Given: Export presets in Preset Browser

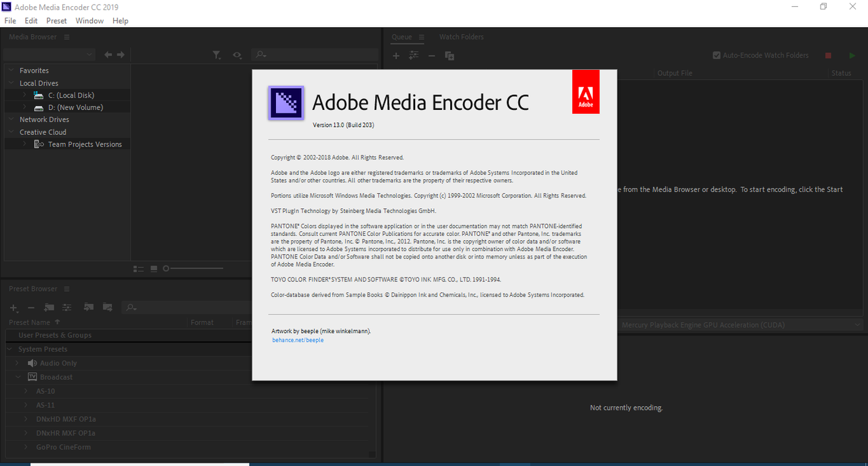Looking at the screenshot, I should [x=107, y=307].
